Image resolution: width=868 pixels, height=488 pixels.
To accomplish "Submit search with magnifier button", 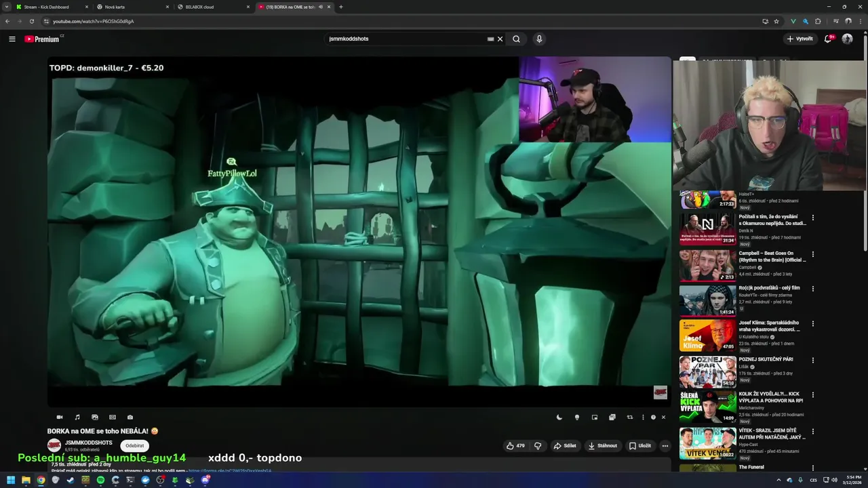I will (x=516, y=39).
